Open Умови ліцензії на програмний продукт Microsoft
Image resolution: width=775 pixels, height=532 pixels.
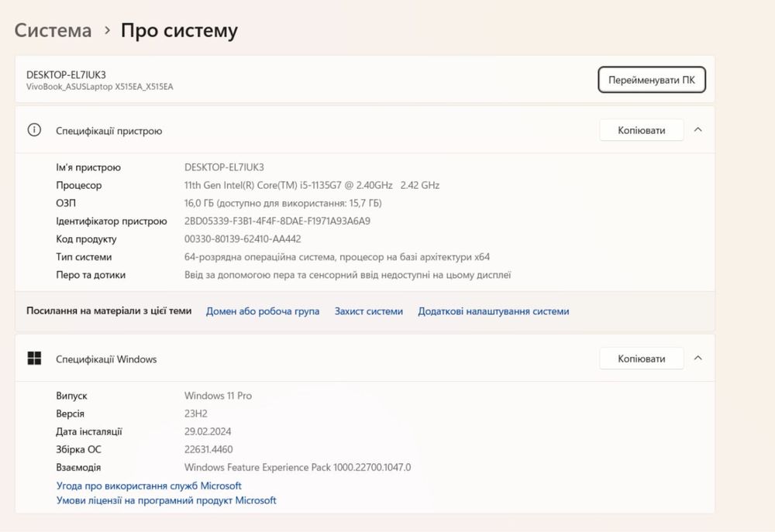166,500
